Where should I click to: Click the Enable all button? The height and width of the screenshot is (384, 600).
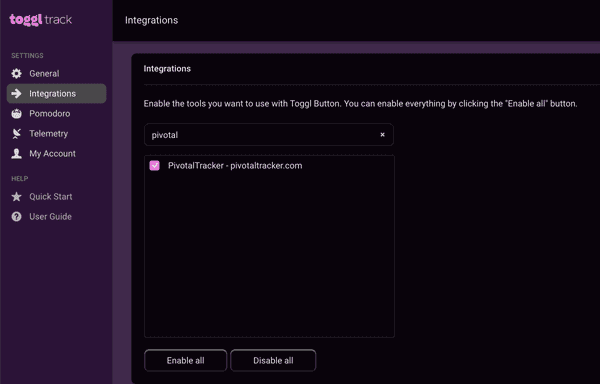pyautogui.click(x=186, y=360)
